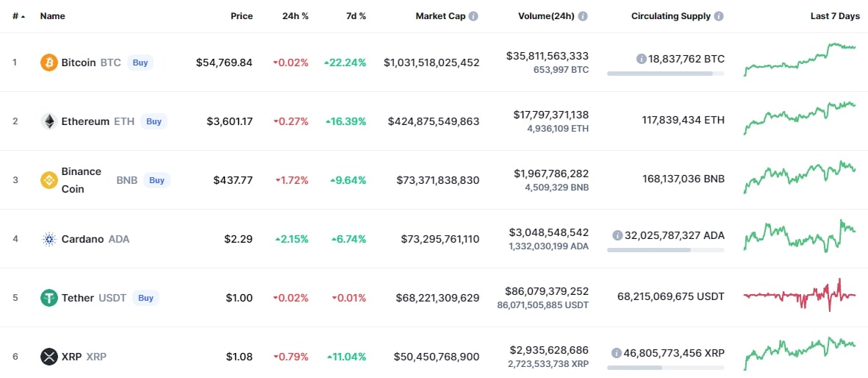Click XRP market cap $50,450,768,900

click(x=437, y=357)
